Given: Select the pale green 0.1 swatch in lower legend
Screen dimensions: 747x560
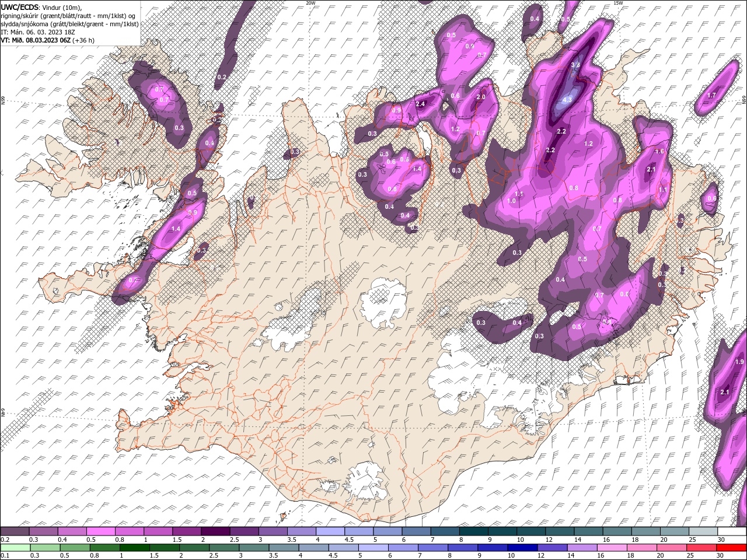Looking at the screenshot, I should pyautogui.click(x=15, y=548).
